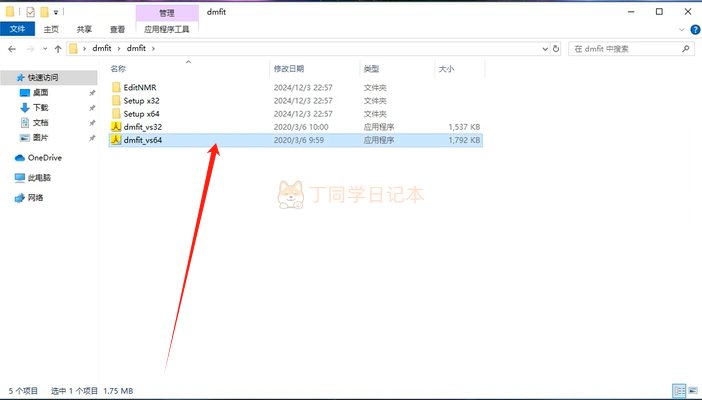Click the properties icon in quick access toolbar
Image resolution: width=702 pixels, height=400 pixels.
click(30, 11)
